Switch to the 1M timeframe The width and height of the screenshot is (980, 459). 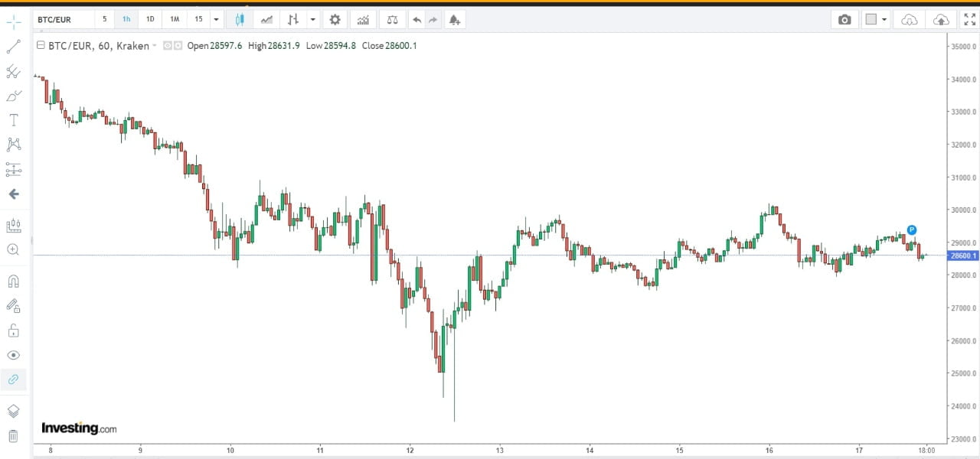click(x=175, y=19)
